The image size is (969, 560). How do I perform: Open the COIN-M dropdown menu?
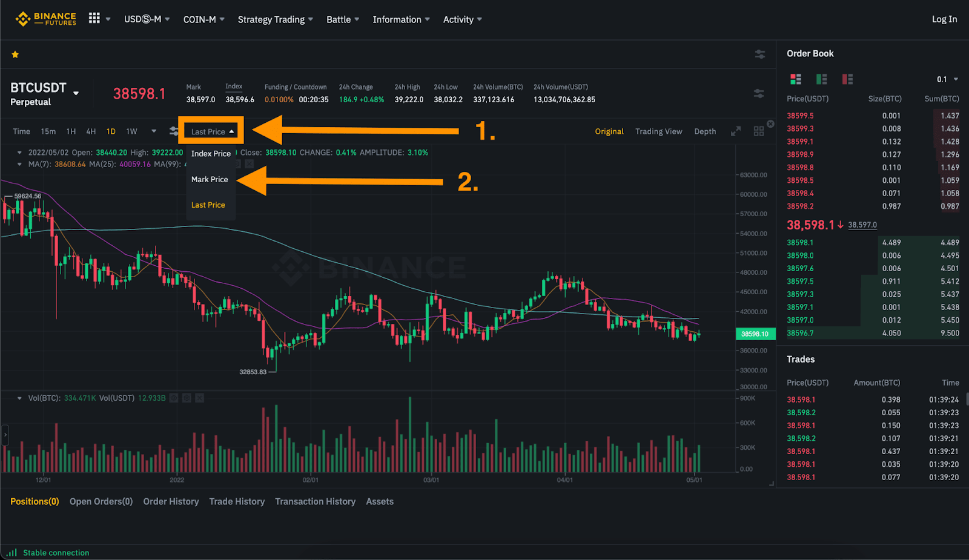click(204, 19)
